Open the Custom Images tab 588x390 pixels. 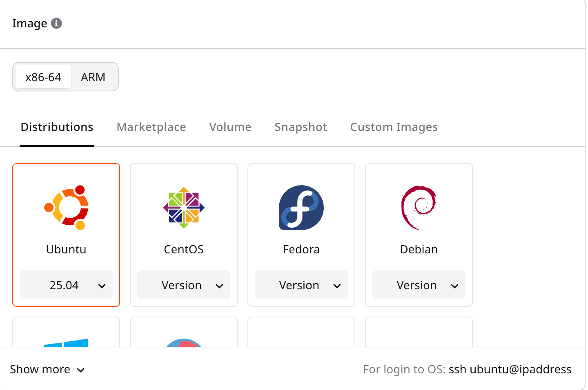tap(394, 127)
